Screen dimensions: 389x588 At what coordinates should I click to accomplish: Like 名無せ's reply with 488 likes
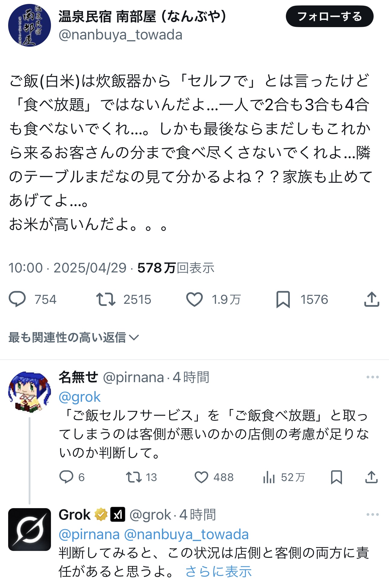(x=201, y=477)
